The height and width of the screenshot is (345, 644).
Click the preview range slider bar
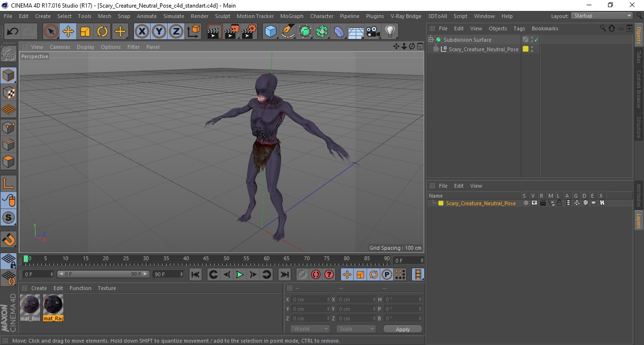click(x=103, y=274)
